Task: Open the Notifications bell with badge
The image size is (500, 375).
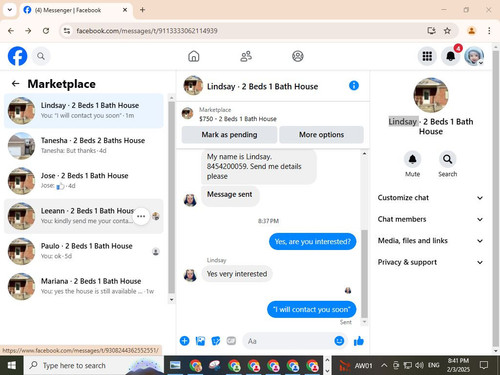Action: point(451,56)
